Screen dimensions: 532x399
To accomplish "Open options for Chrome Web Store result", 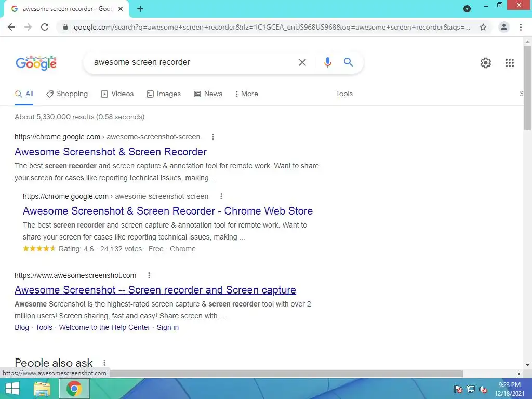I will [x=221, y=196].
